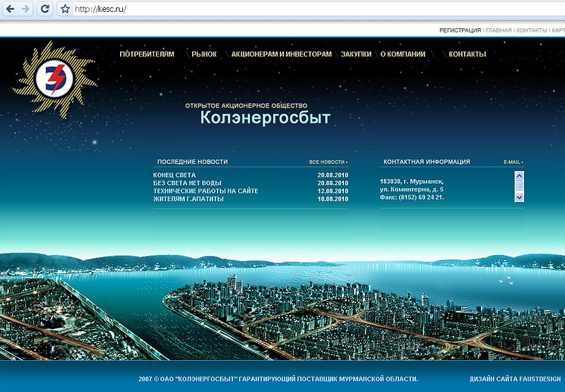The image size is (565, 392).
Task: Click the ГЛАВНАЯ link in the top bar
Action: pos(500,30)
